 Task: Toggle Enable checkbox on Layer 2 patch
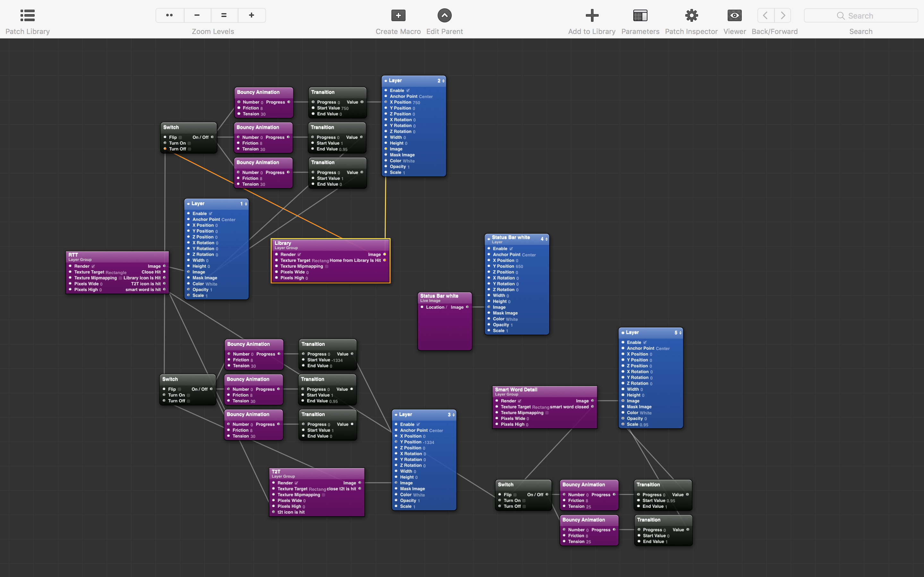(x=408, y=90)
